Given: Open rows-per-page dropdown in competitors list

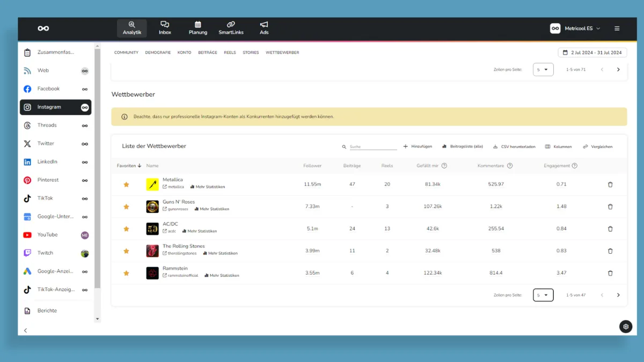Looking at the screenshot, I should 543,295.
